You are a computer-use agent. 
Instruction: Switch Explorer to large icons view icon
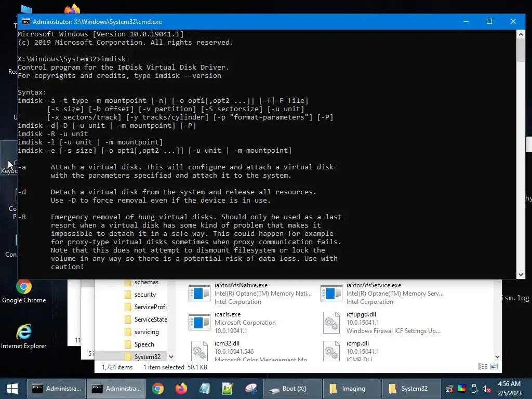494,367
